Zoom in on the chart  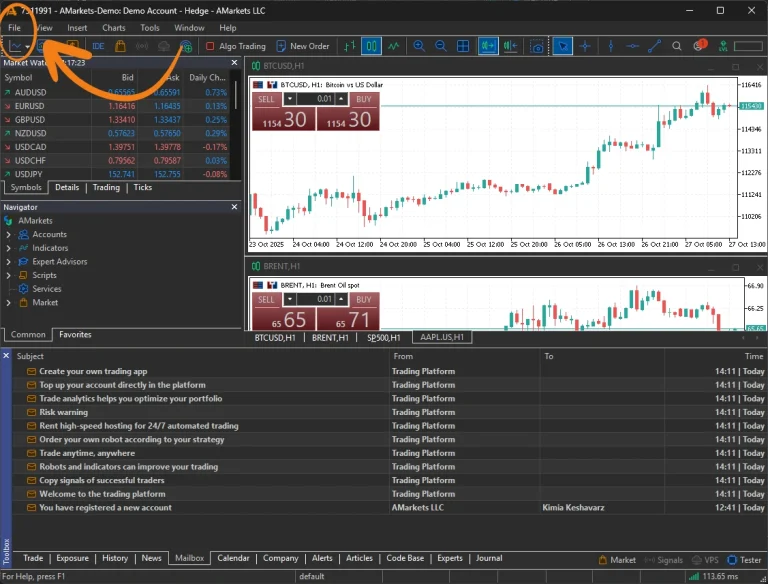419,46
